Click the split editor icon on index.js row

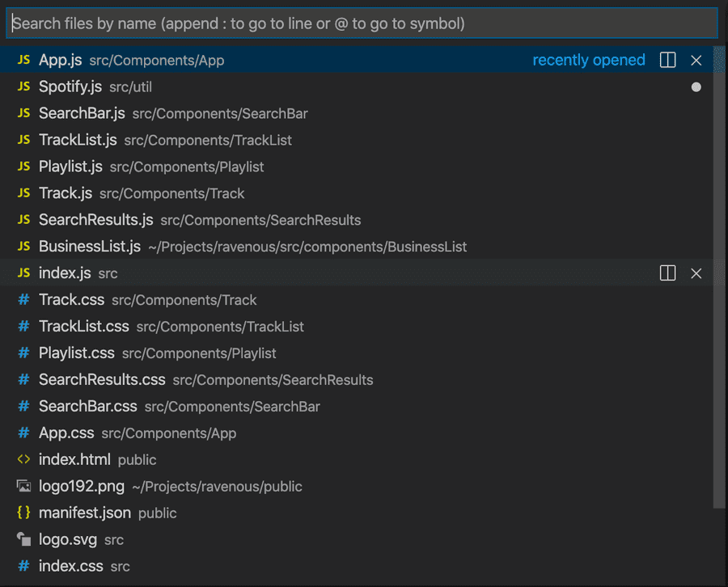pos(667,273)
